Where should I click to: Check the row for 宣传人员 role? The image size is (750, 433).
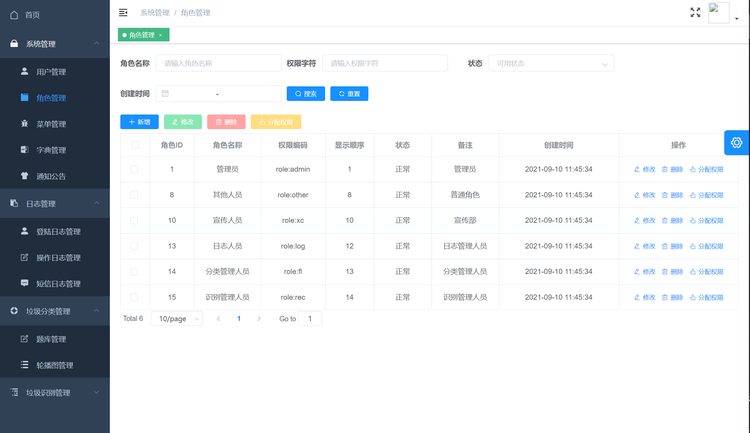click(134, 221)
